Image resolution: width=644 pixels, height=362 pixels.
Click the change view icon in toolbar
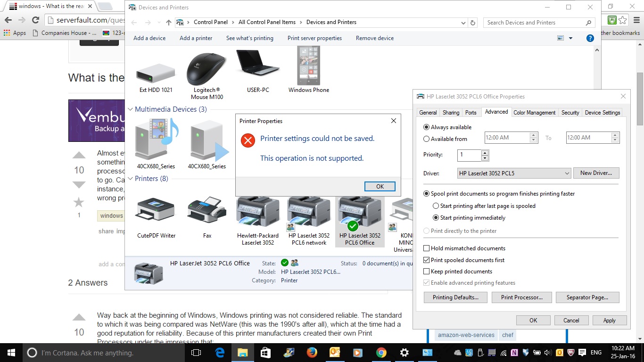(561, 38)
